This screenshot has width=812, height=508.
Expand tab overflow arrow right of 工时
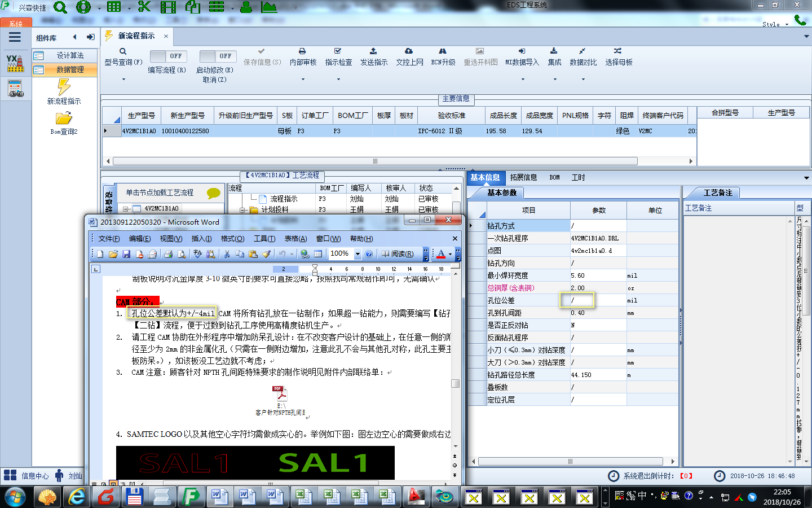[x=806, y=178]
